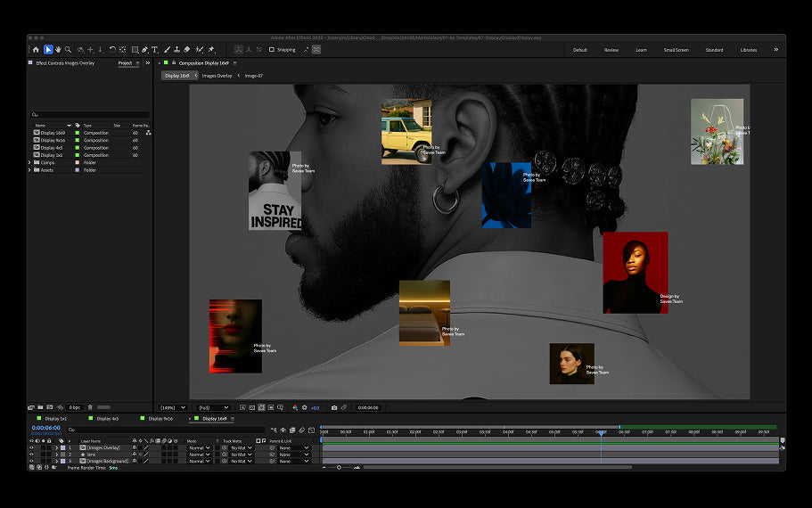The height and width of the screenshot is (508, 812).
Task: Click the green label swatch for Display 9x16
Action: click(78, 140)
